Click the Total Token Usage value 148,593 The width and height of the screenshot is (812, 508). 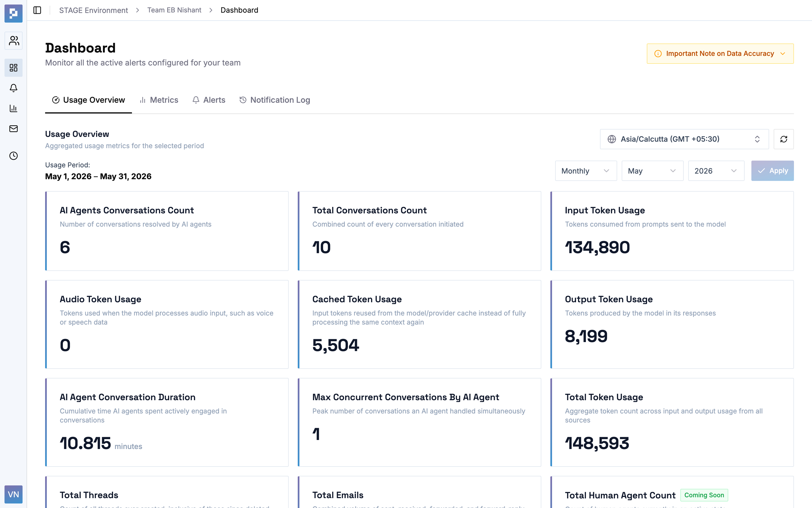point(597,443)
